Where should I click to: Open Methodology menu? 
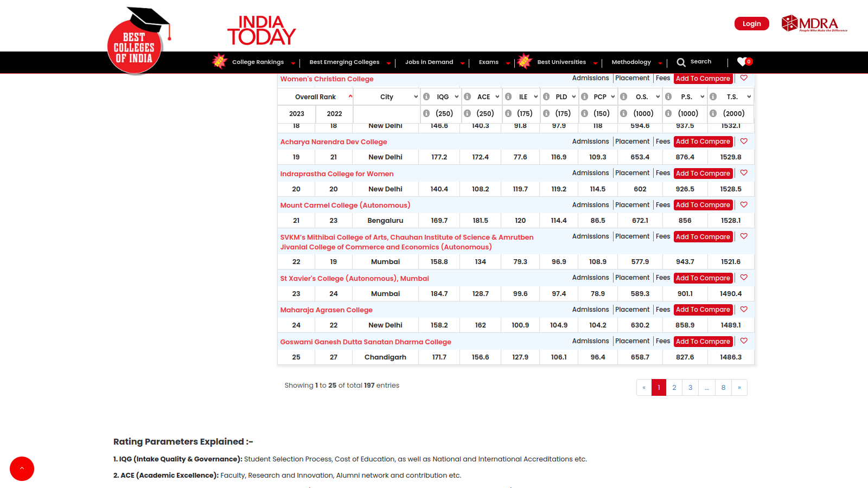pyautogui.click(x=631, y=62)
